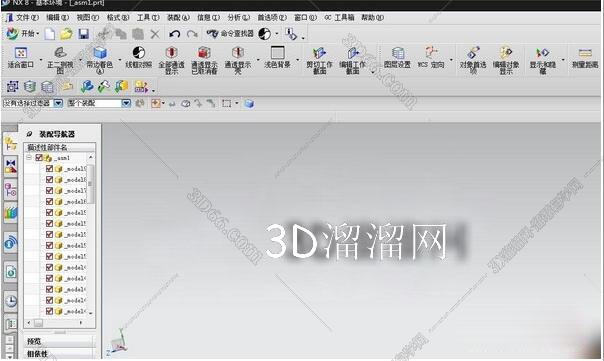Expand the arrow next to WCS 定向
The height and width of the screenshot is (361, 604).
tap(451, 60)
